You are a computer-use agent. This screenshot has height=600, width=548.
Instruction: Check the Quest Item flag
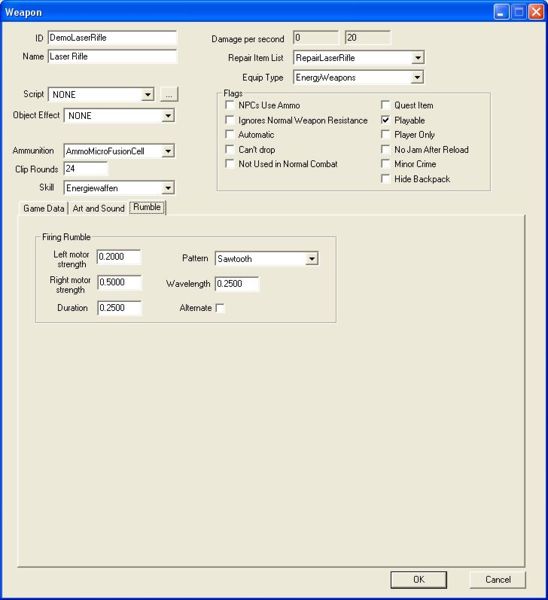click(386, 105)
